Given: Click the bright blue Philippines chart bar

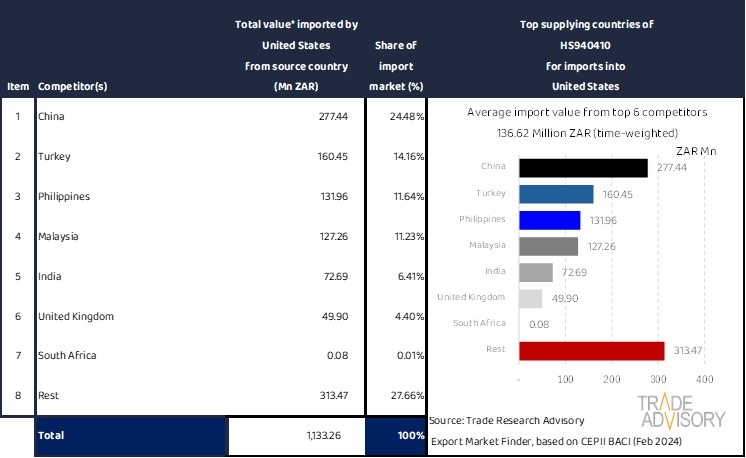Looking at the screenshot, I should tap(550, 220).
